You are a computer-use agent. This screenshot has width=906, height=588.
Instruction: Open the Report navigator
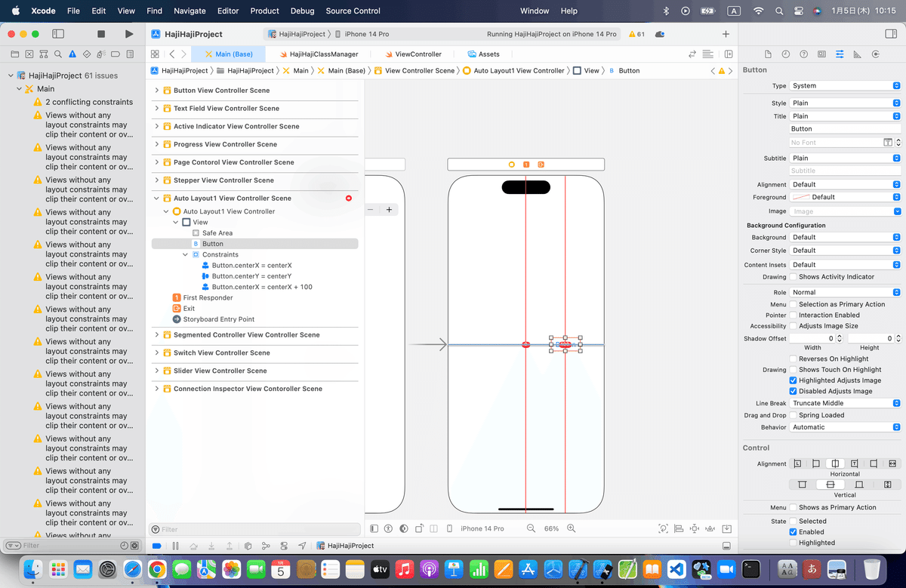click(x=130, y=54)
